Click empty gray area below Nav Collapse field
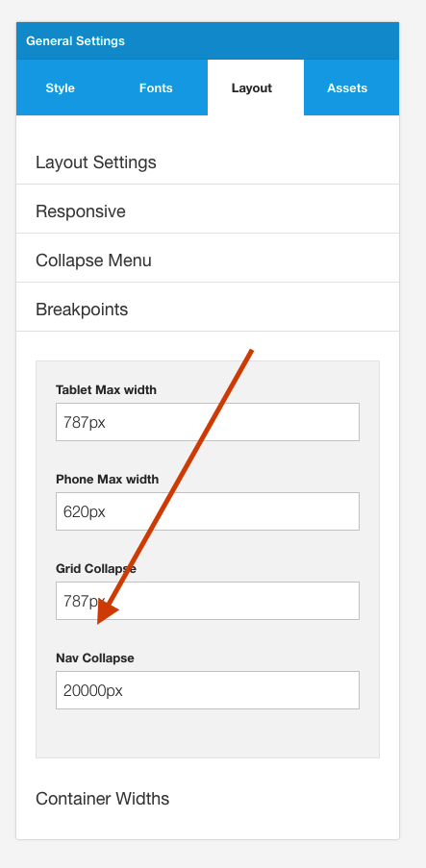The width and height of the screenshot is (426, 868). coord(208,733)
